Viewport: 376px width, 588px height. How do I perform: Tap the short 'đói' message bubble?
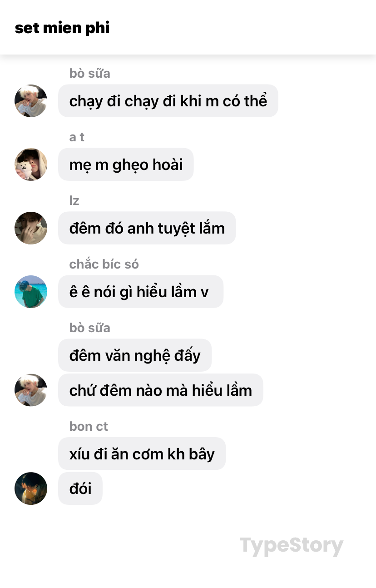80,488
